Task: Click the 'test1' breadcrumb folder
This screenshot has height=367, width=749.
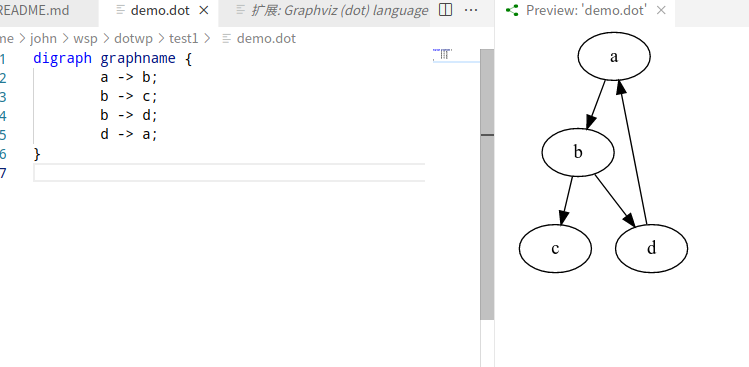Action: point(183,38)
